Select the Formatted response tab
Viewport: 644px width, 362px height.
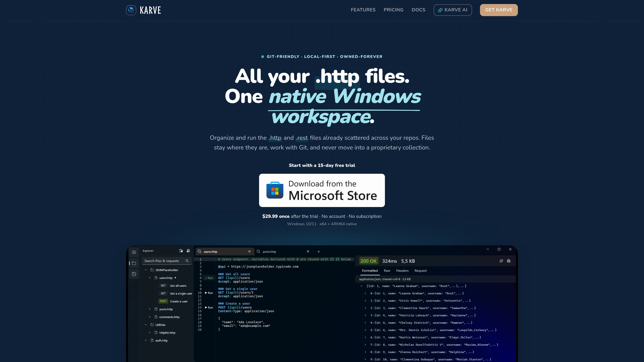pos(370,271)
